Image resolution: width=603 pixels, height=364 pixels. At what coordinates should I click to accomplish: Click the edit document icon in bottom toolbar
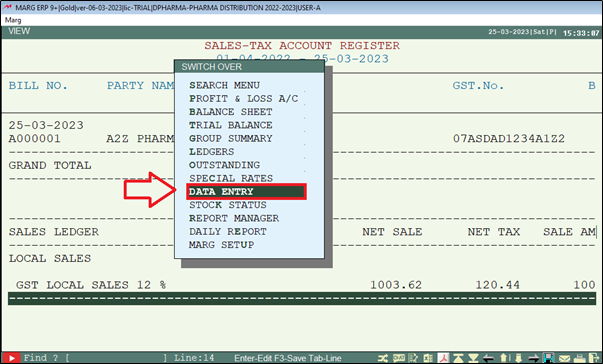[413, 358]
